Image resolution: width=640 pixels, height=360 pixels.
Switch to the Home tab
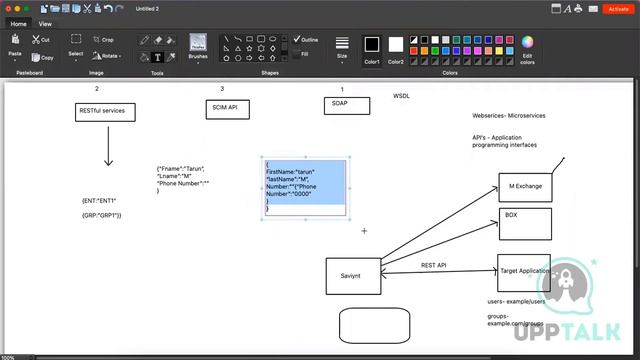[18, 24]
